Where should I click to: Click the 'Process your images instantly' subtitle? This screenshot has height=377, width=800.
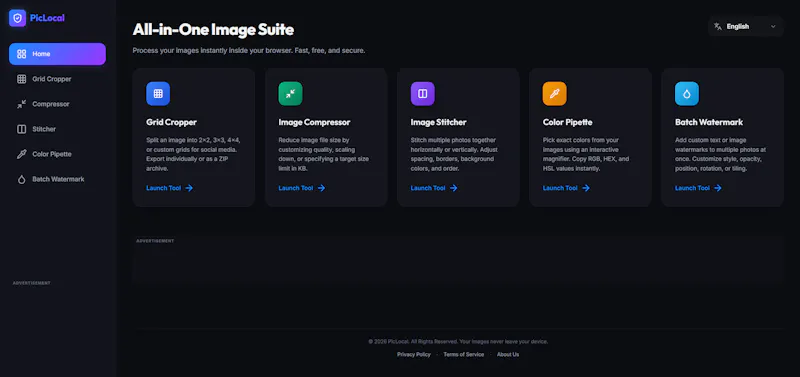click(249, 51)
